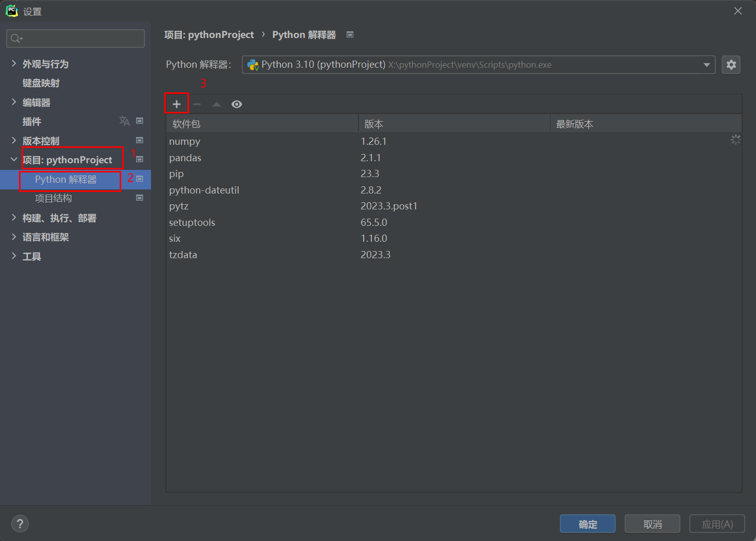The height and width of the screenshot is (541, 756).
Task: Open the Python 解释器 dropdown list
Action: pyautogui.click(x=706, y=65)
